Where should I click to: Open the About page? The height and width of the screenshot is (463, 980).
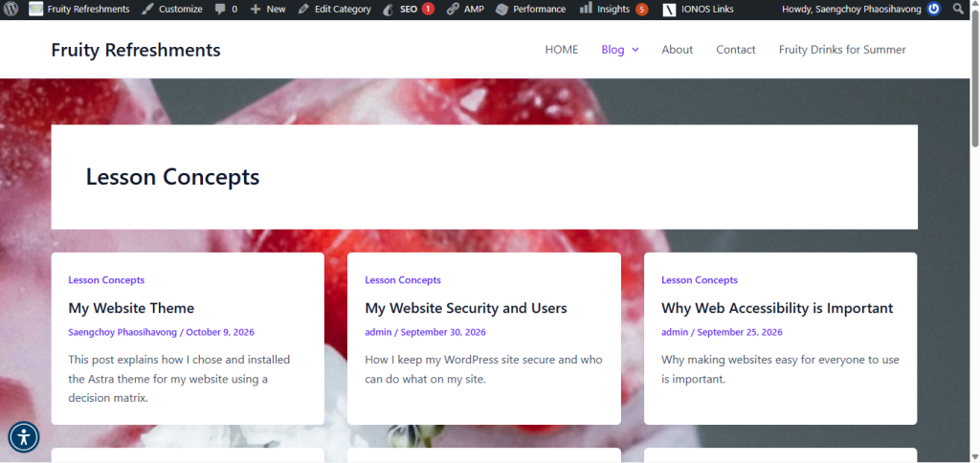click(678, 50)
